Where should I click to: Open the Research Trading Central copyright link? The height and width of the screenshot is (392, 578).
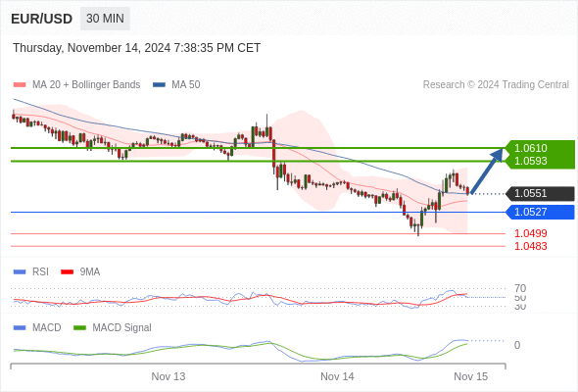[496, 85]
